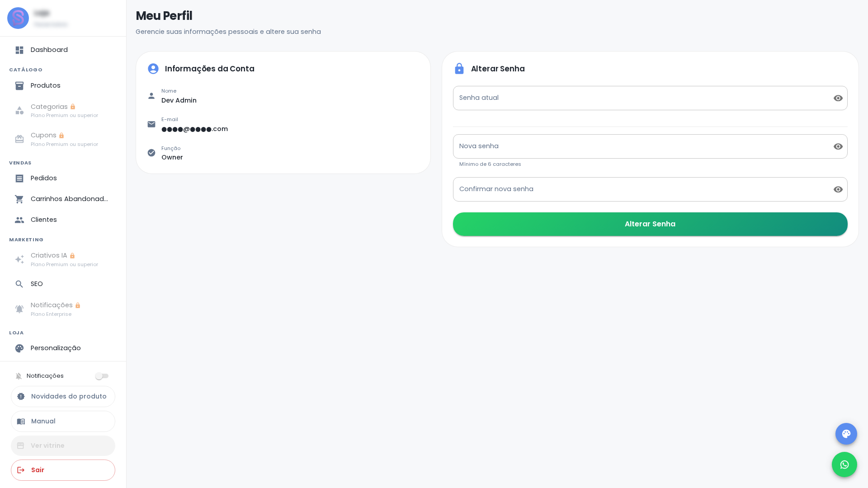Click the Owner role text

(172, 157)
